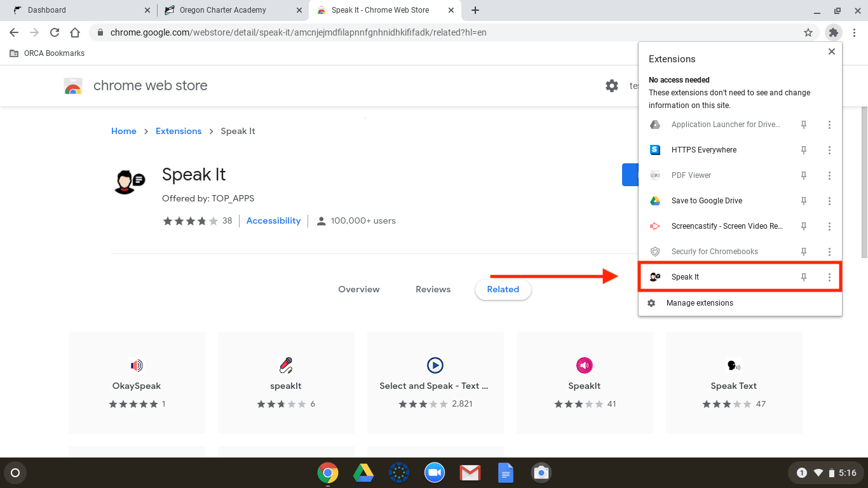Close the Extensions popup

[831, 51]
